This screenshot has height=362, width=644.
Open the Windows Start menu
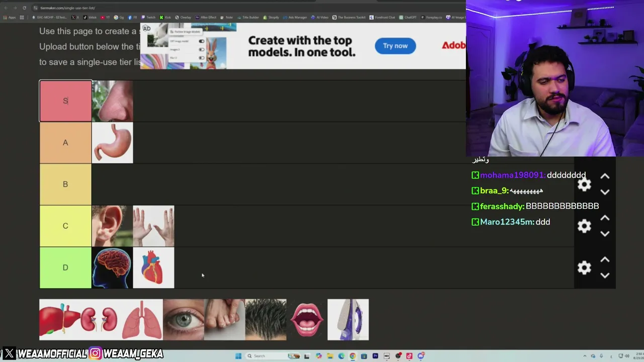pyautogui.click(x=238, y=356)
